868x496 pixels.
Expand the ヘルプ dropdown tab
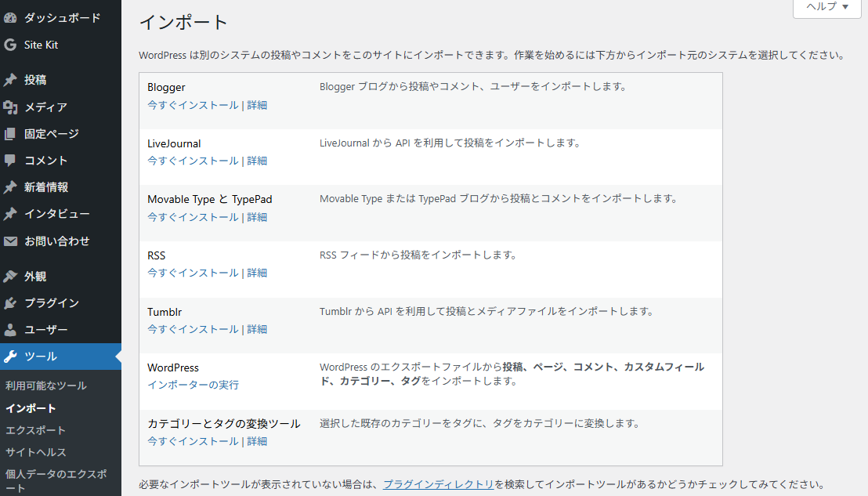point(826,7)
